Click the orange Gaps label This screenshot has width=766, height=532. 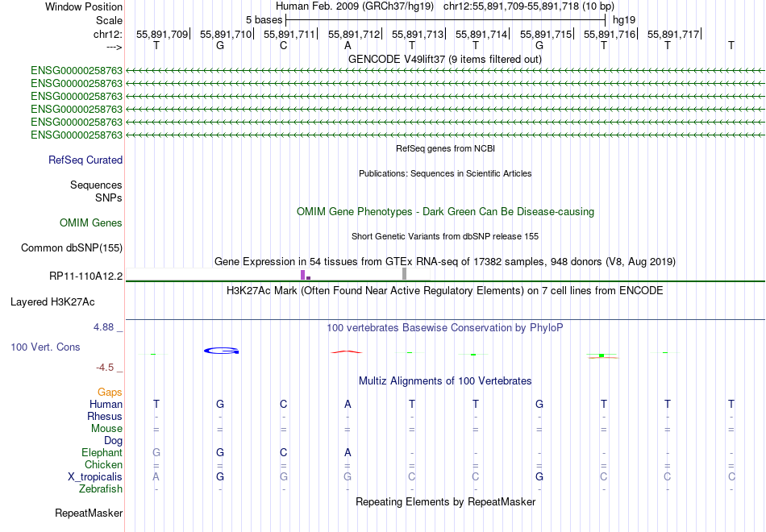coord(110,392)
